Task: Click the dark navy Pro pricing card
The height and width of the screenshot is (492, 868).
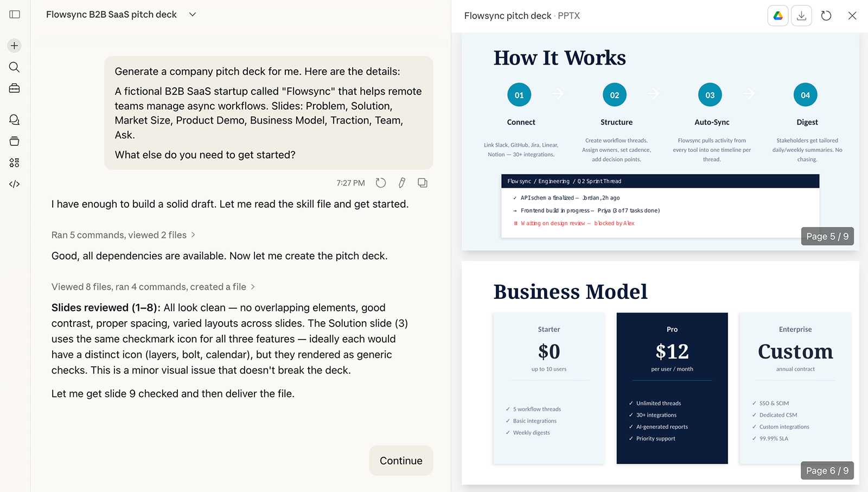Action: click(x=672, y=388)
